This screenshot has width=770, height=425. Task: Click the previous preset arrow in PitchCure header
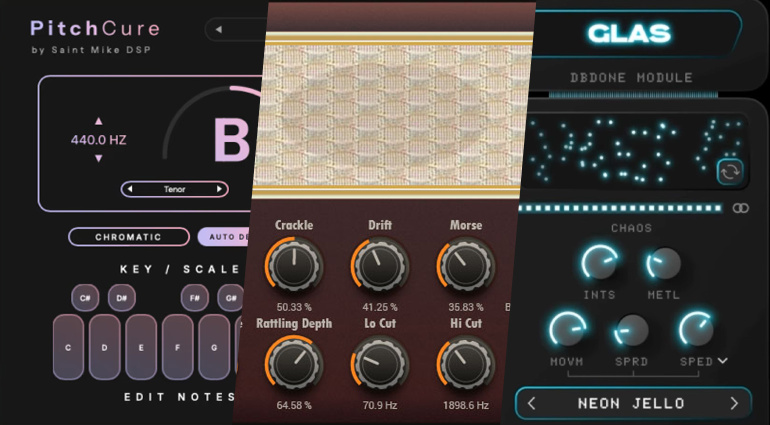click(x=219, y=29)
